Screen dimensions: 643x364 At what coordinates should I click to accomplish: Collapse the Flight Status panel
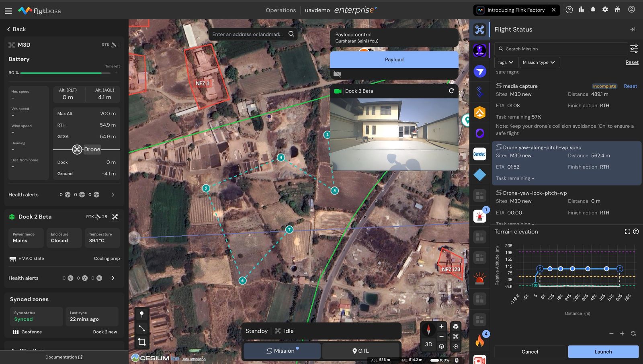pyautogui.click(x=633, y=29)
